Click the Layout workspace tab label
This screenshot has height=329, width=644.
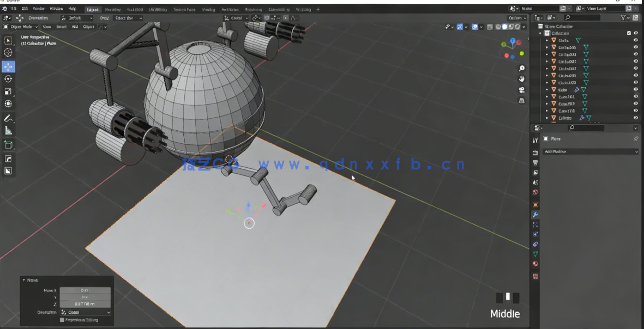pos(92,9)
